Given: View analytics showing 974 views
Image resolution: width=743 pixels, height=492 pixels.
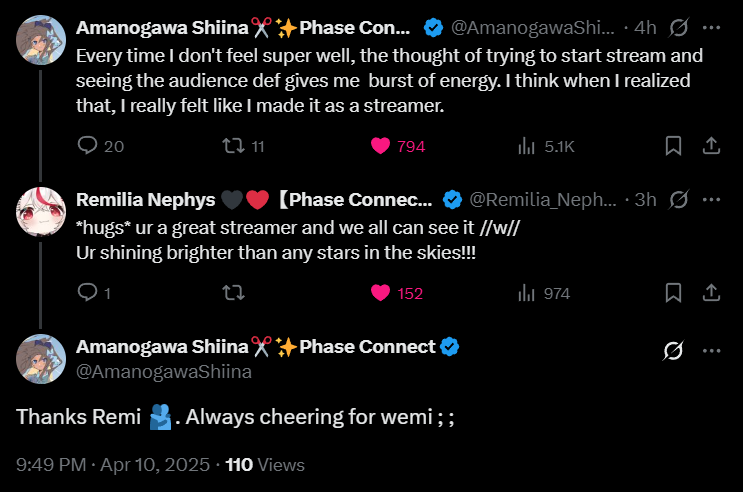Looking at the screenshot, I should 526,293.
